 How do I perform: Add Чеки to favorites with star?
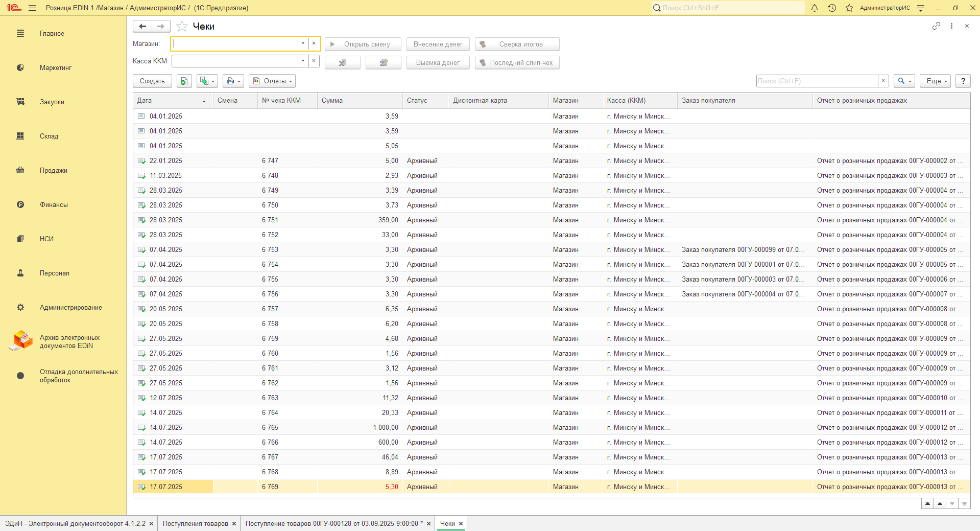(x=182, y=27)
